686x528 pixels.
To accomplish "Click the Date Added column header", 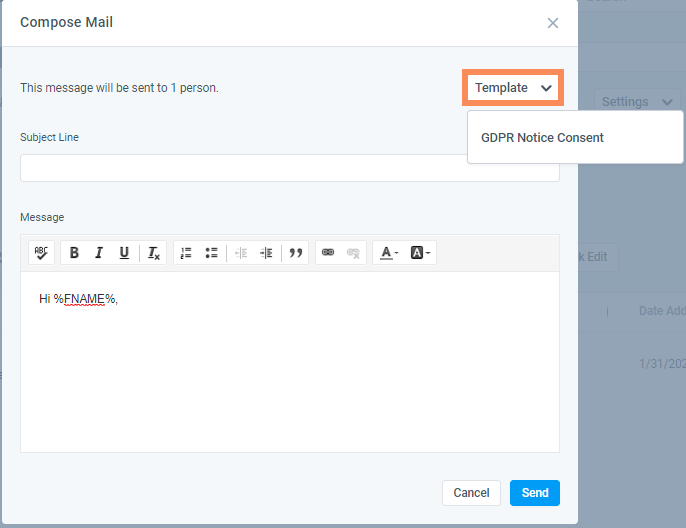I will click(662, 311).
